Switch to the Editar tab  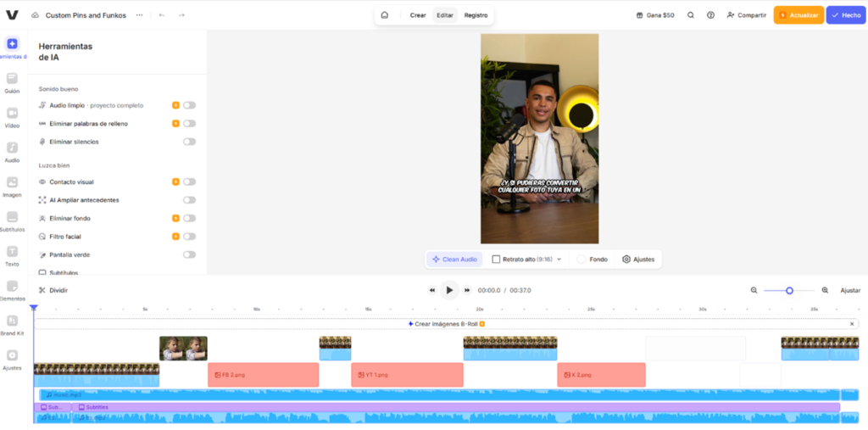(x=445, y=15)
